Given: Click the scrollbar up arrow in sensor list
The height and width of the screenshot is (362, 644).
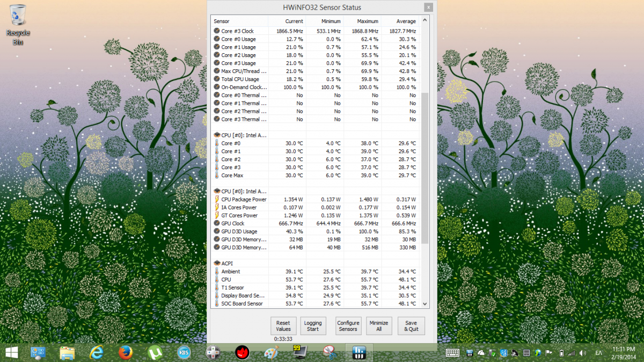Looking at the screenshot, I should tap(425, 20).
